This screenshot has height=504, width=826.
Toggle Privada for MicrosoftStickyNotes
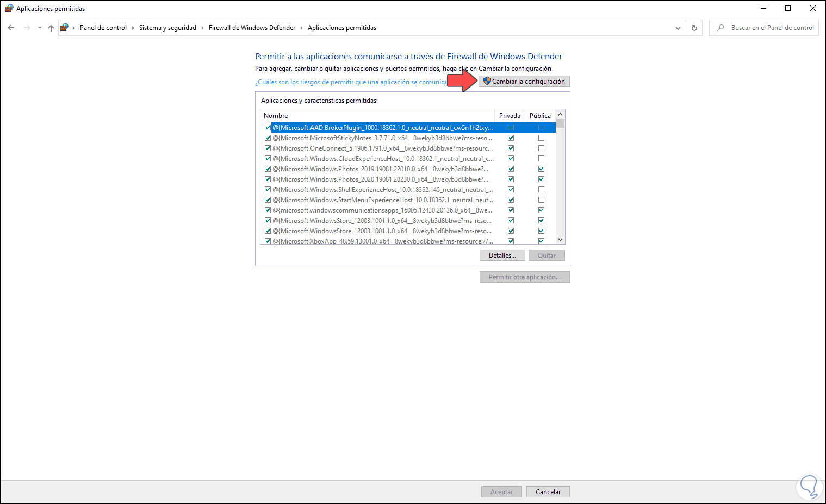[x=511, y=138]
